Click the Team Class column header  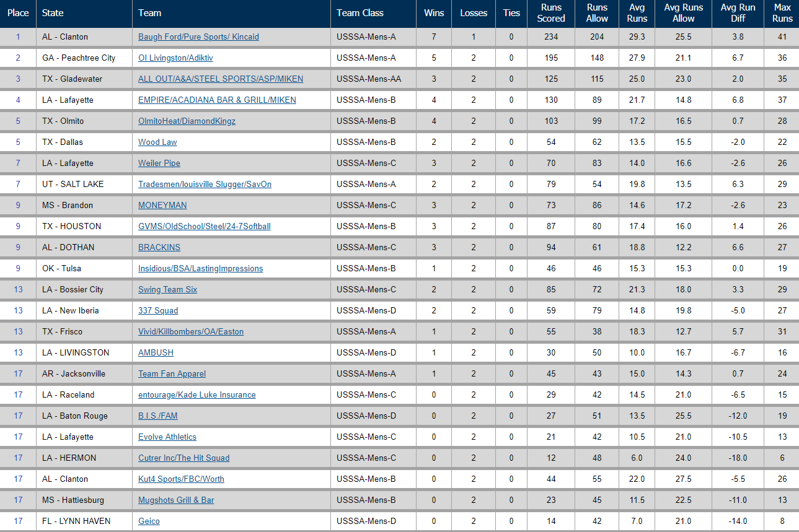click(373, 13)
